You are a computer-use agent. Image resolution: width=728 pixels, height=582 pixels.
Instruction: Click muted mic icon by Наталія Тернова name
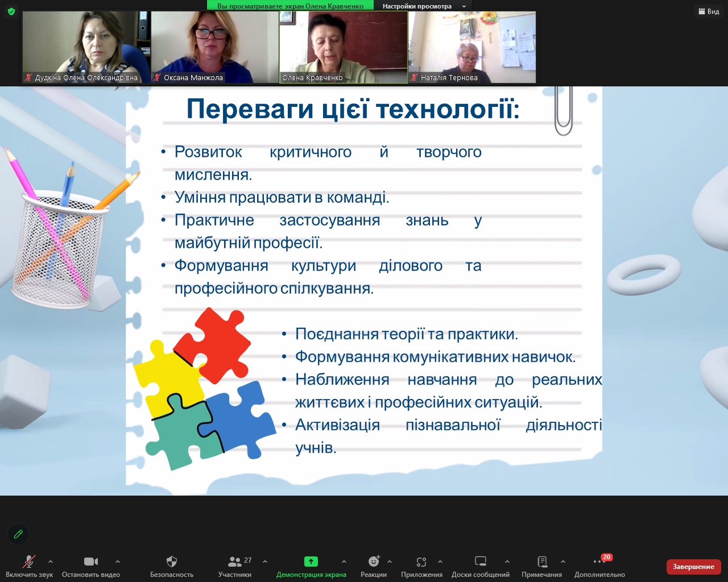pos(415,77)
